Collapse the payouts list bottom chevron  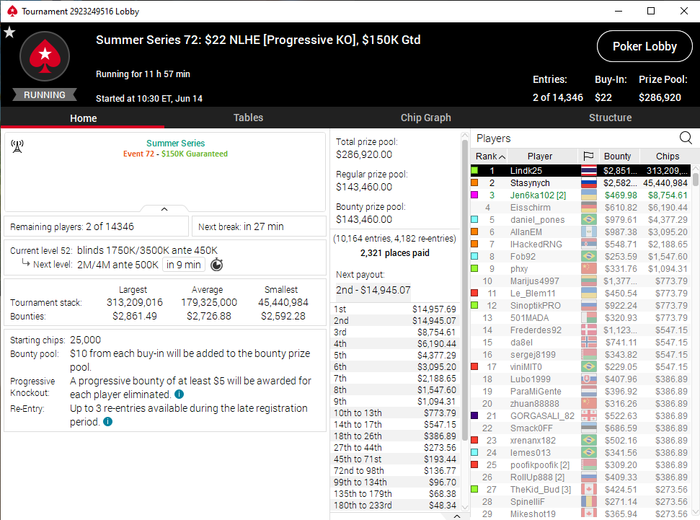457,516
